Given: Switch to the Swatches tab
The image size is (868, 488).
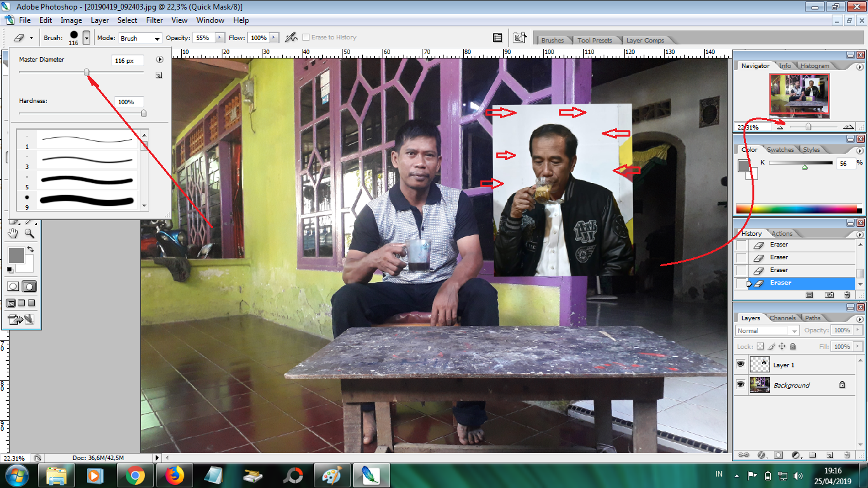Looking at the screenshot, I should 780,149.
